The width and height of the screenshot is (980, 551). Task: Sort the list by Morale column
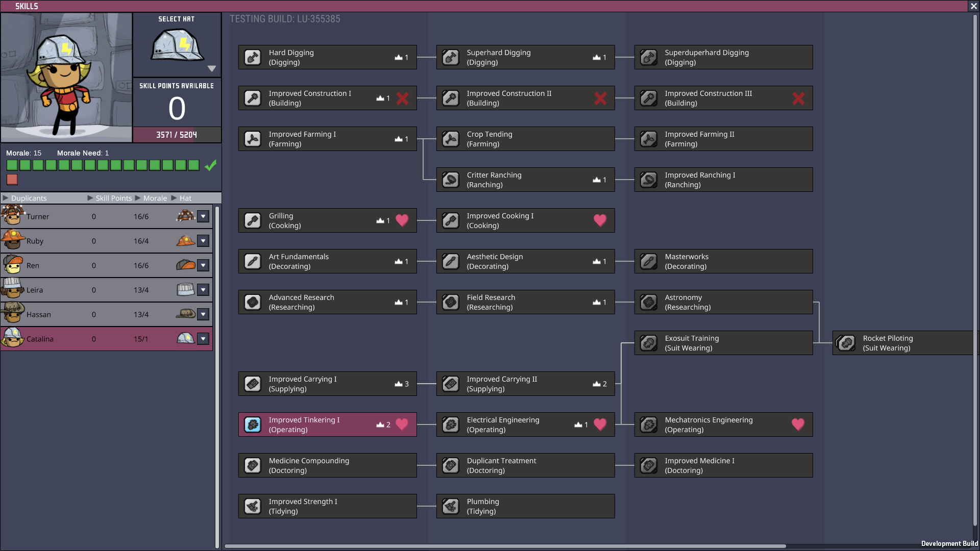click(155, 198)
